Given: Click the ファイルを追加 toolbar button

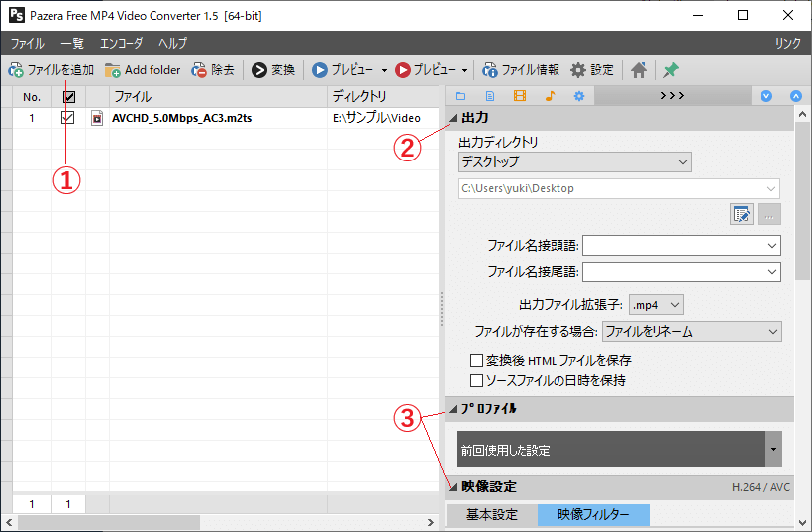Looking at the screenshot, I should point(51,70).
